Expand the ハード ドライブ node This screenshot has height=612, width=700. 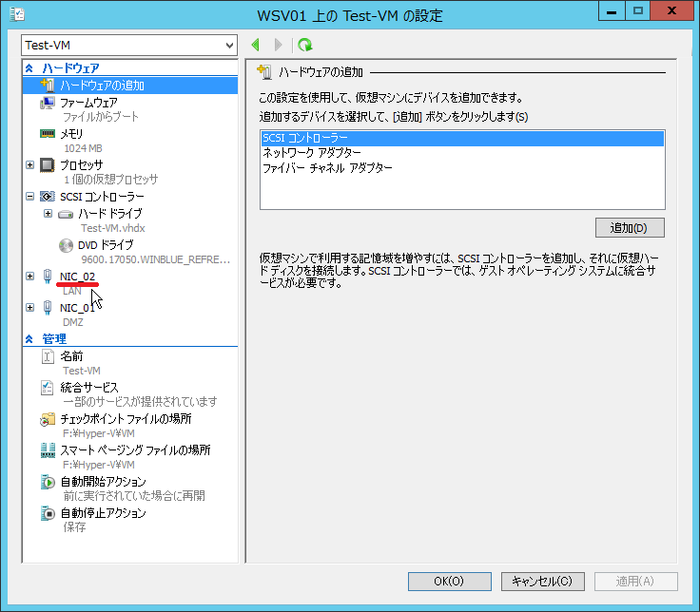(48, 214)
